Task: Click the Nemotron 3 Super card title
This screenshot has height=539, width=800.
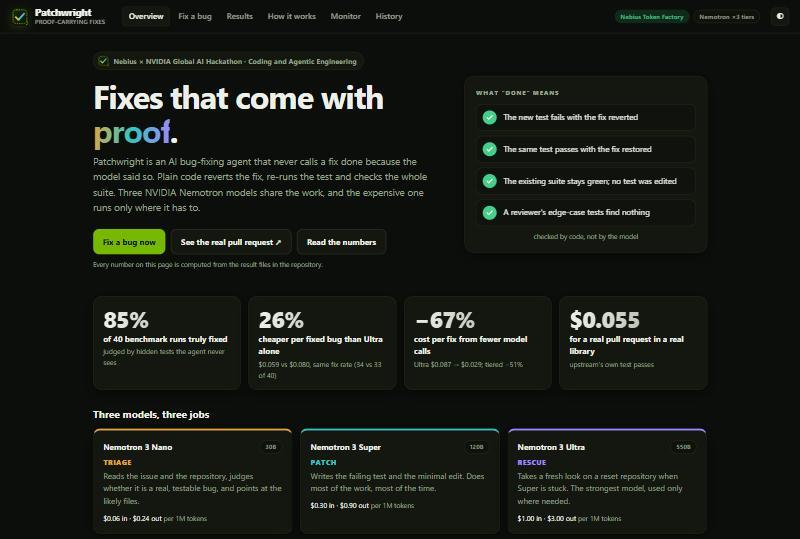Action: (345, 447)
